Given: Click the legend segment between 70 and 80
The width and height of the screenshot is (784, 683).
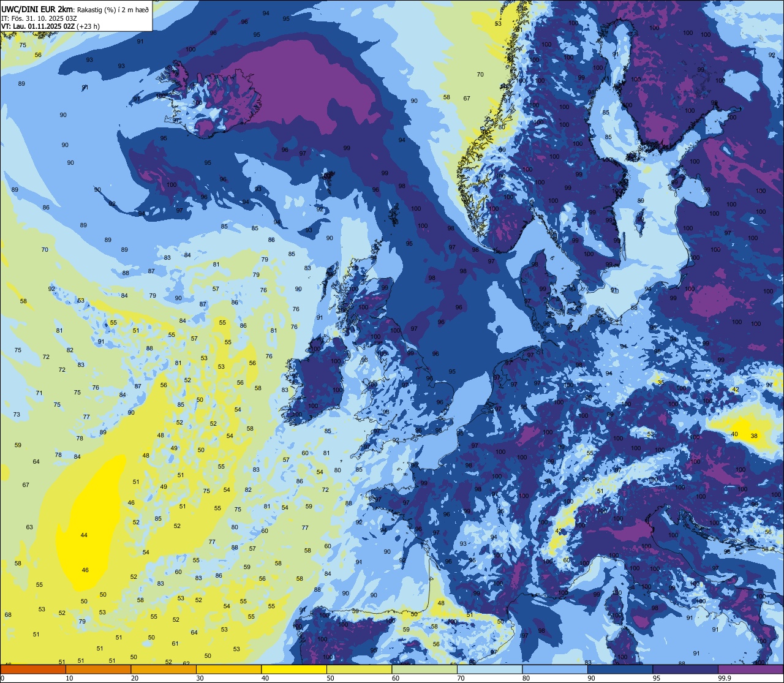Looking at the screenshot, I should point(490,670).
